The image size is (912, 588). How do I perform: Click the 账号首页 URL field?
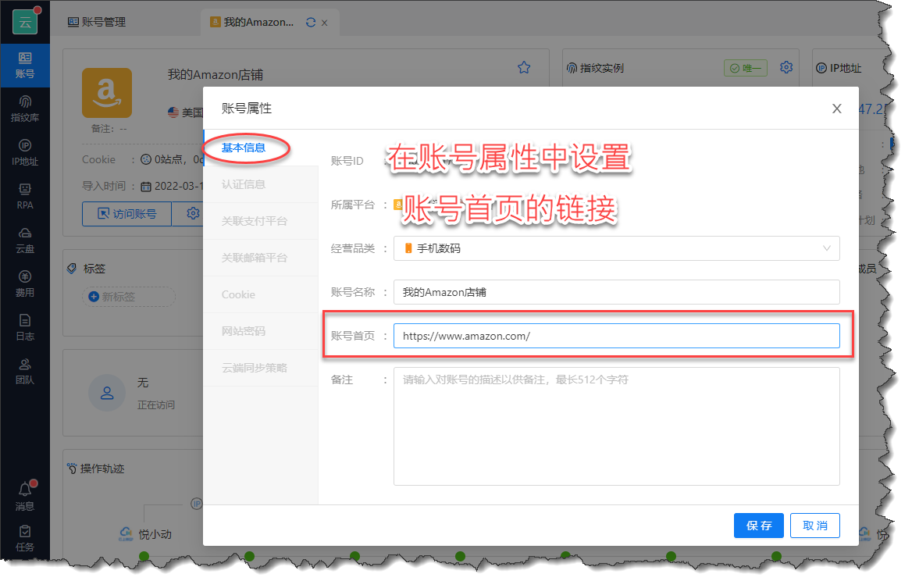(617, 336)
